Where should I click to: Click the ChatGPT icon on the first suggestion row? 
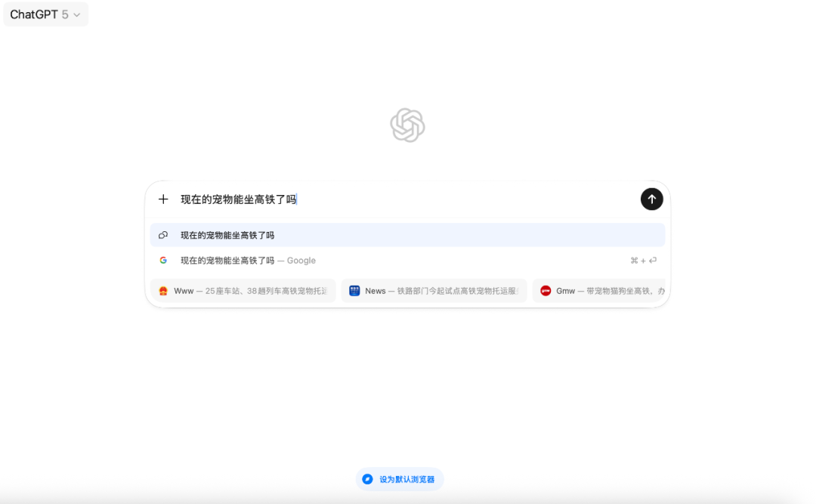click(163, 235)
